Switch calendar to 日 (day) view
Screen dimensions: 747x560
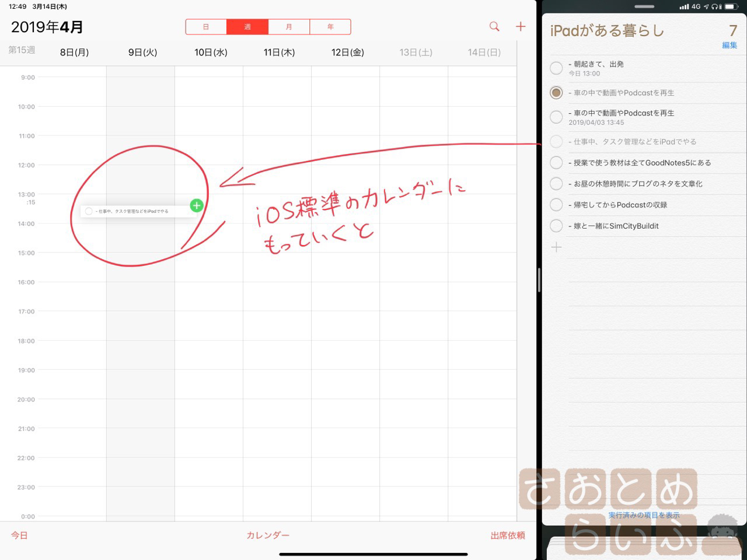point(206,27)
